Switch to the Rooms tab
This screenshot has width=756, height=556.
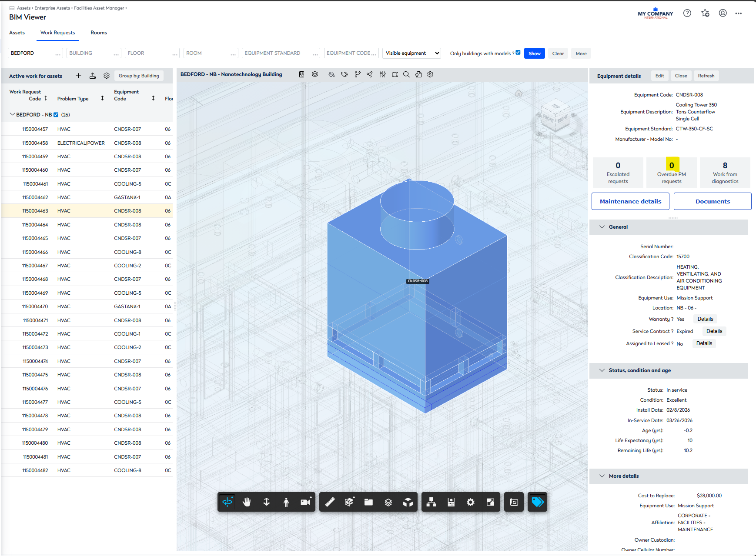(x=98, y=33)
